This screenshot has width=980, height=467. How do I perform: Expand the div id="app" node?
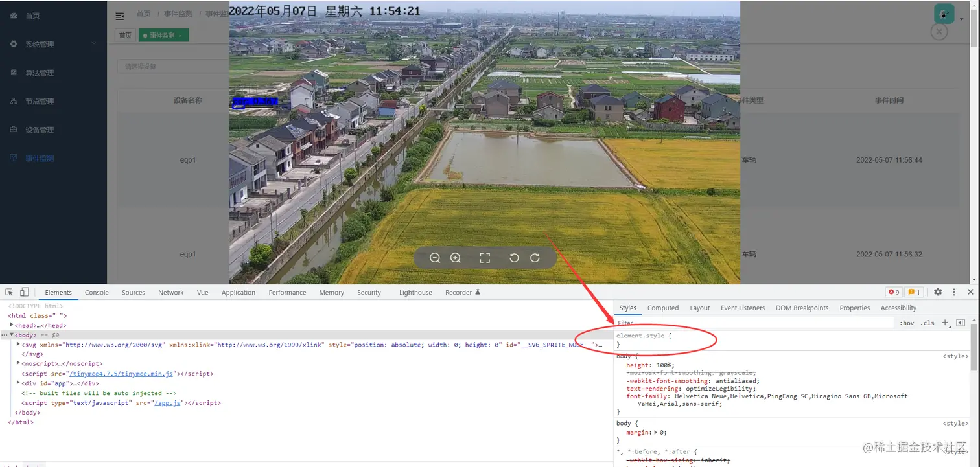pos(19,383)
